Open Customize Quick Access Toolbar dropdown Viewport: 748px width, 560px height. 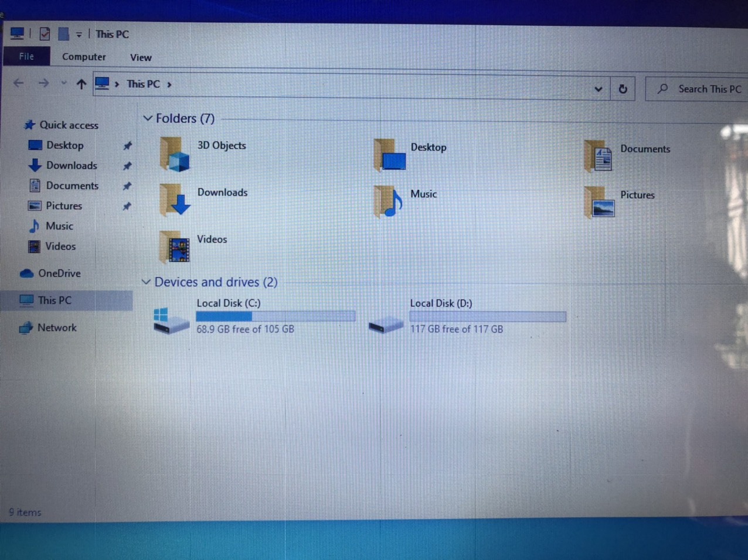[x=79, y=35]
